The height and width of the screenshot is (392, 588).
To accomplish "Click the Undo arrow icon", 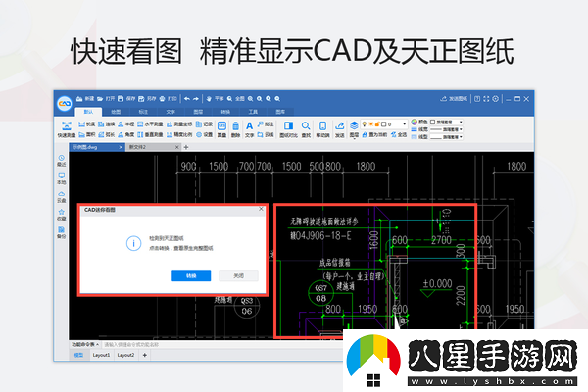I will (187, 99).
